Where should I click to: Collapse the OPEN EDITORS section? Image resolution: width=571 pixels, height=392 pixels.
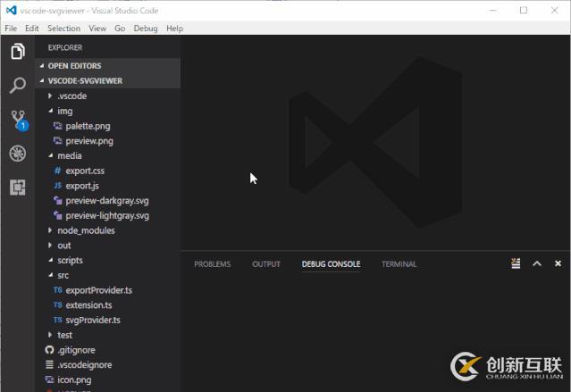(42, 65)
